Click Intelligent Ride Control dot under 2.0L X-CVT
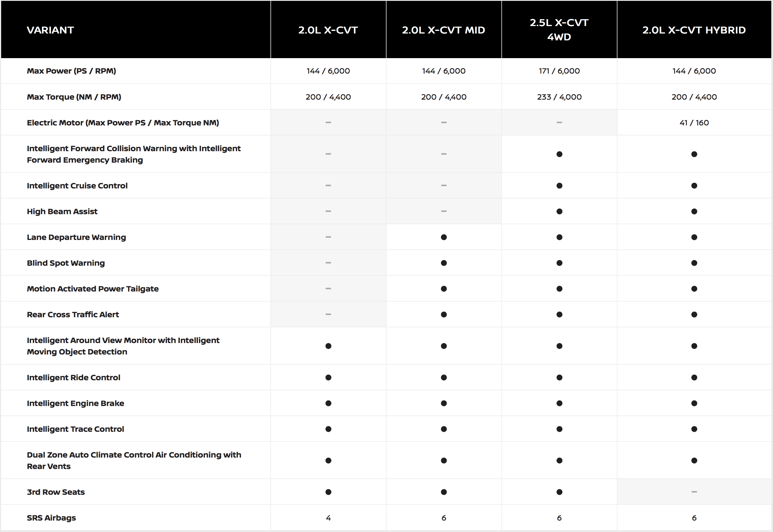773x532 pixels. pos(328,377)
